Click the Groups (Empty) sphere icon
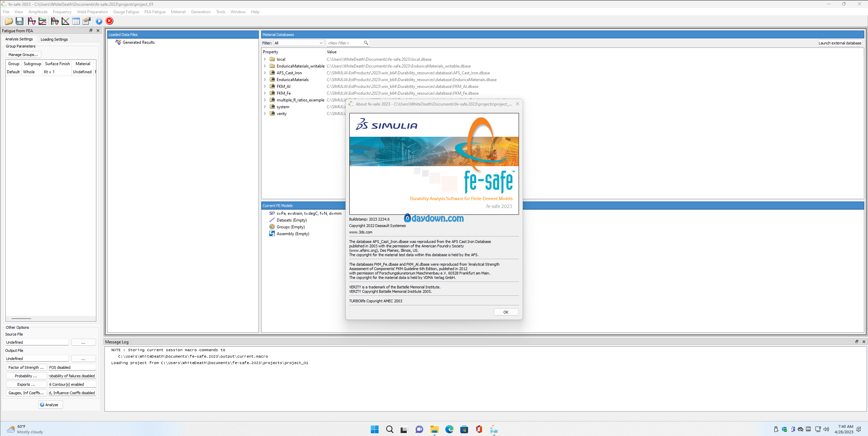Image resolution: width=868 pixels, height=436 pixels. coord(272,227)
